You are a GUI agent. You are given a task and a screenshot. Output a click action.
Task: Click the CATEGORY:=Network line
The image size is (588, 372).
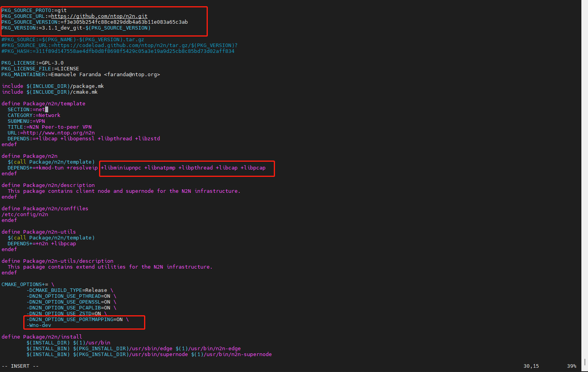[34, 115]
